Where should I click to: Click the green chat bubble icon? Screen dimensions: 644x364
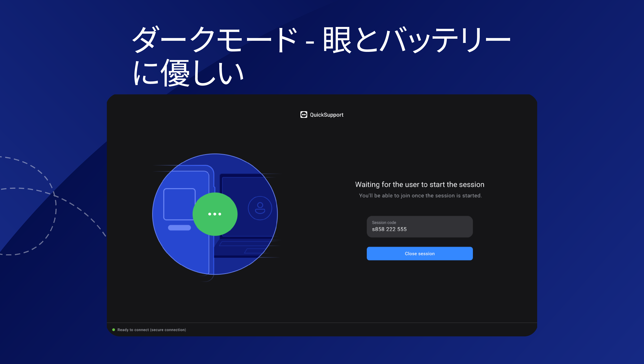pos(215,214)
